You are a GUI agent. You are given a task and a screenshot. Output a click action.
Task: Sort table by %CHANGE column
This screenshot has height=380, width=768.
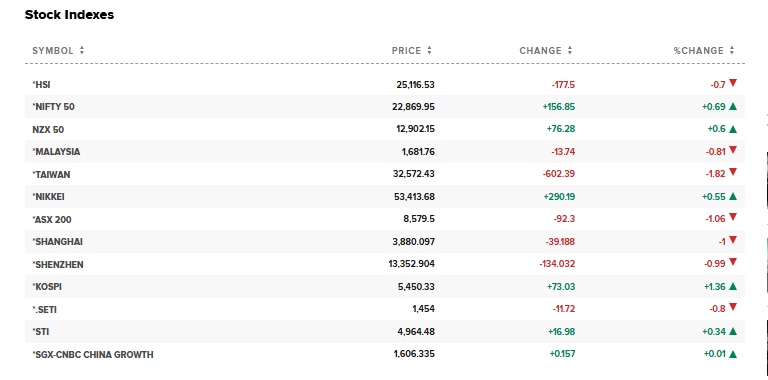click(x=704, y=50)
